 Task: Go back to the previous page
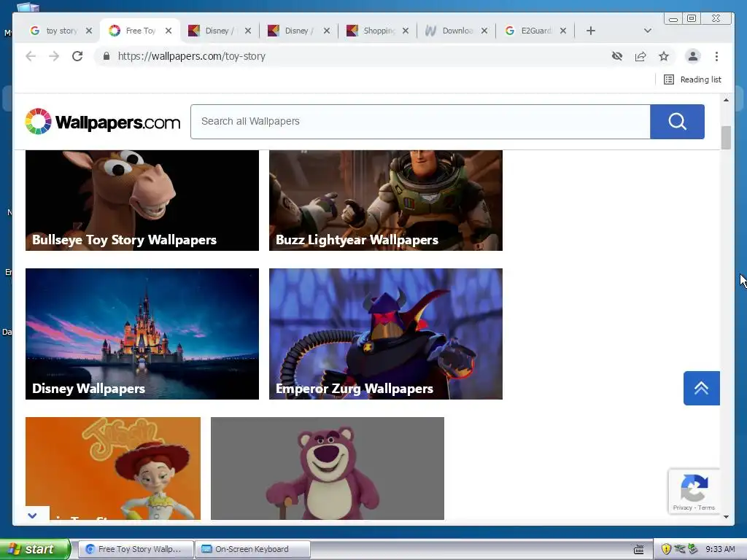31,56
